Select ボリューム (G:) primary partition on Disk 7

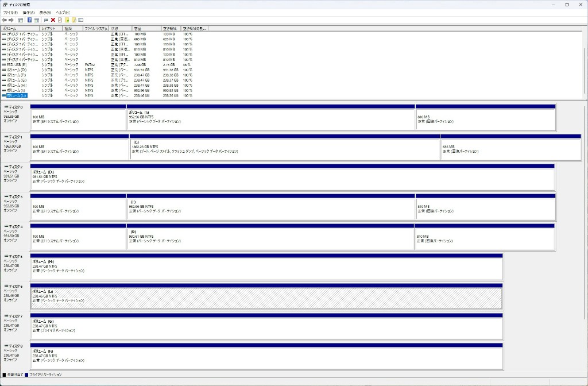(266, 326)
